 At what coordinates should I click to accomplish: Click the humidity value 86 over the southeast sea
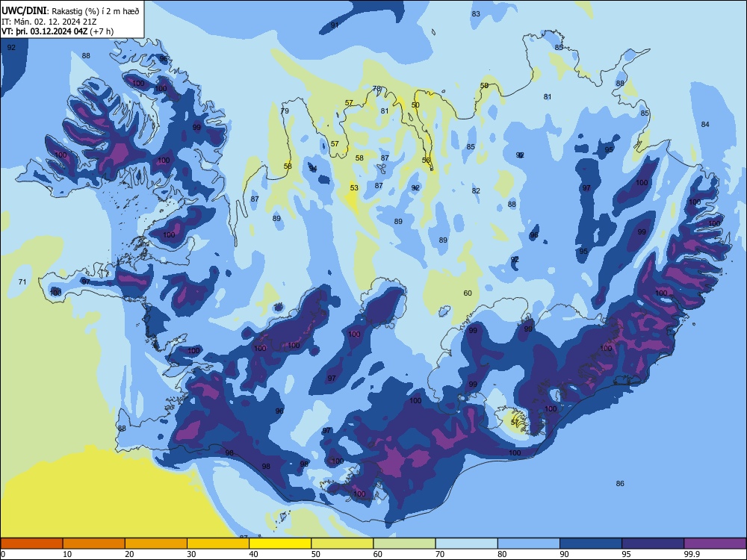pos(620,483)
